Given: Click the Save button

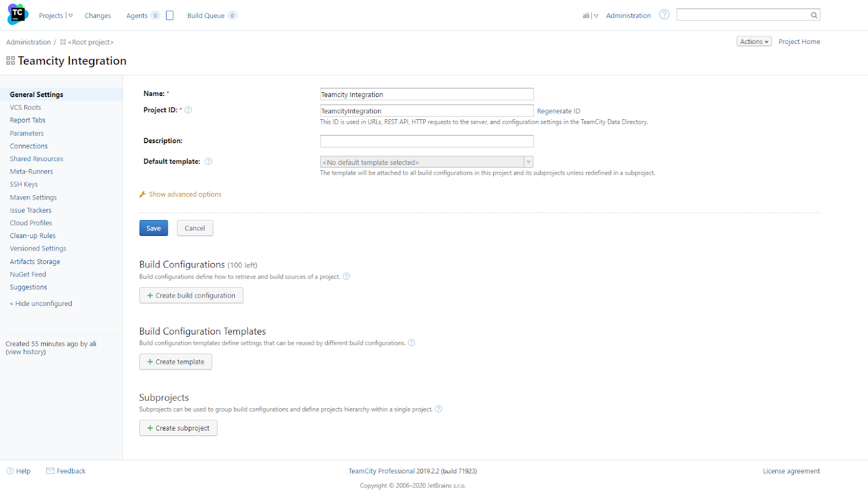Looking at the screenshot, I should [x=154, y=228].
